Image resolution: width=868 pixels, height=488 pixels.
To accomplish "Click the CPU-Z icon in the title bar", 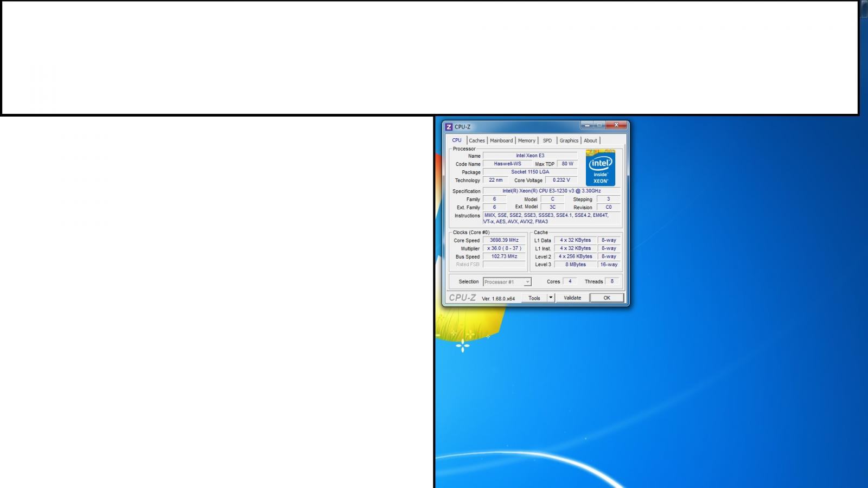I will [449, 127].
